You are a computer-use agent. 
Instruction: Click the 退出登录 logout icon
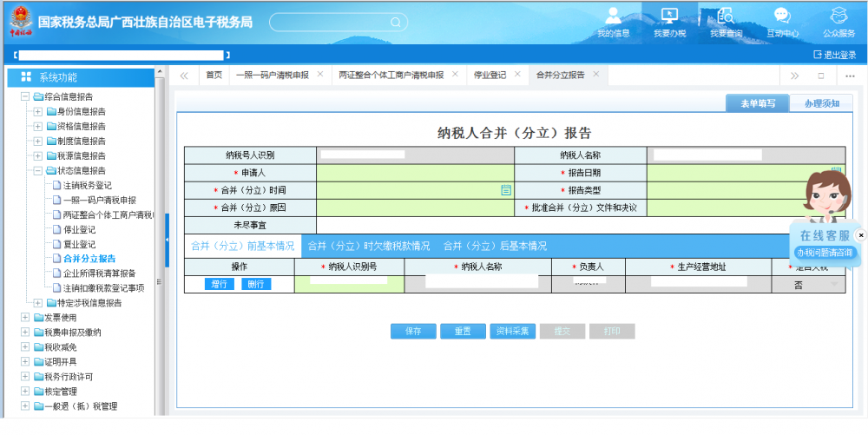817,55
